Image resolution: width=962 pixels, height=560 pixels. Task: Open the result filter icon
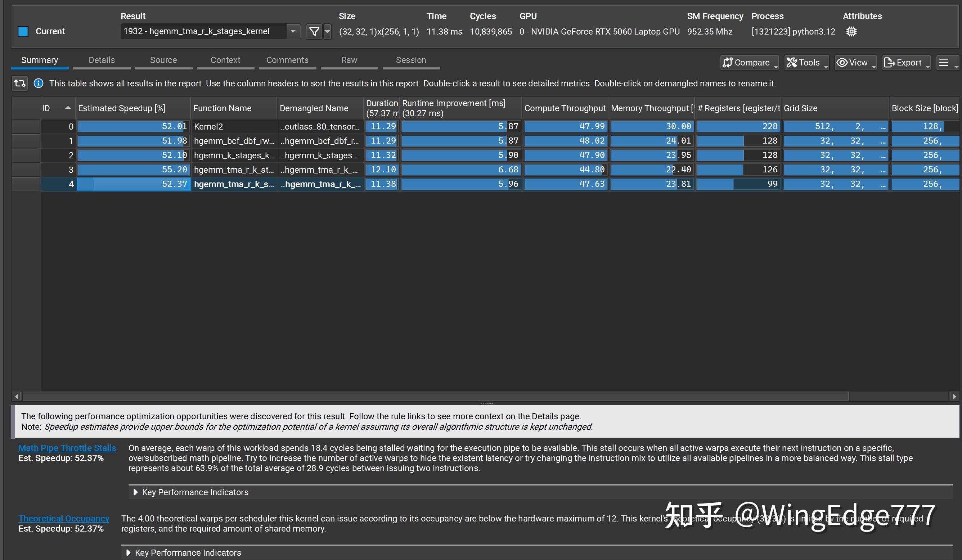pyautogui.click(x=314, y=31)
